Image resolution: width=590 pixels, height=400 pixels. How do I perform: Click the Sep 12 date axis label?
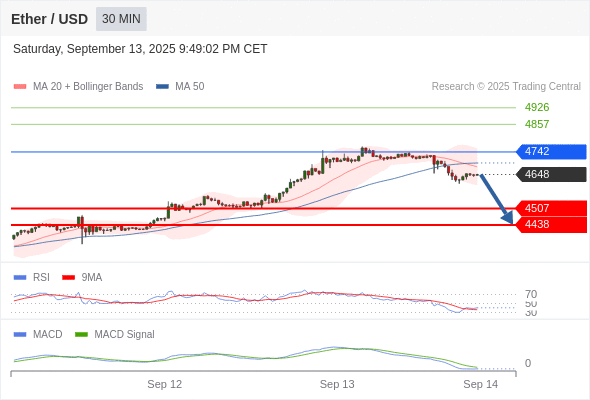pyautogui.click(x=164, y=384)
